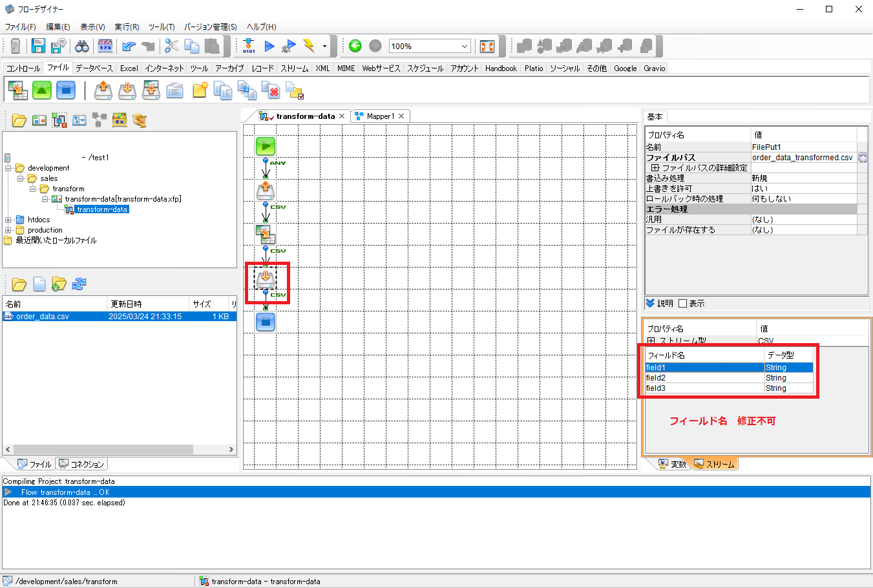The width and height of the screenshot is (873, 588).
Task: Refresh the local file list with the arrows icon
Action: coord(78,284)
